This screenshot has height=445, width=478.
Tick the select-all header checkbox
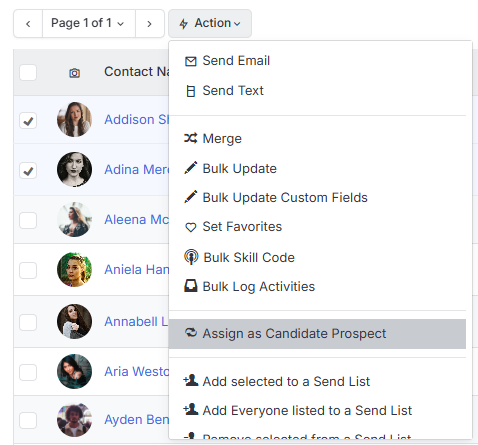tap(28, 72)
